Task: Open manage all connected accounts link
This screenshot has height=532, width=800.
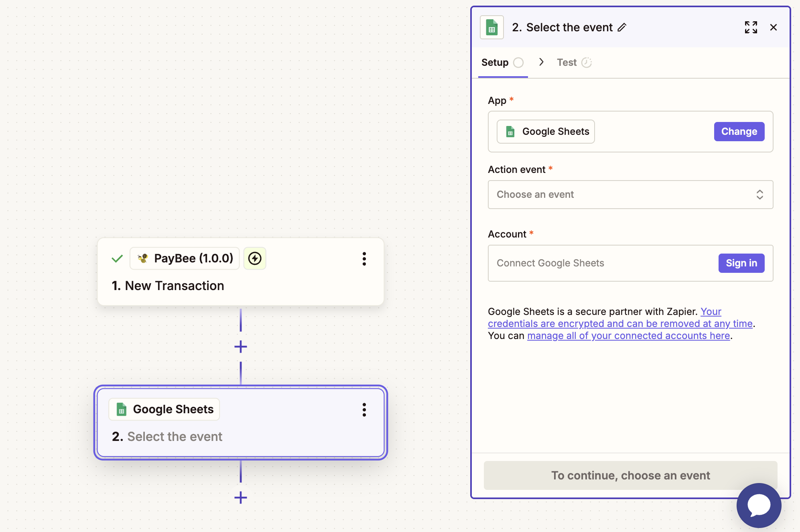Action: pyautogui.click(x=628, y=336)
